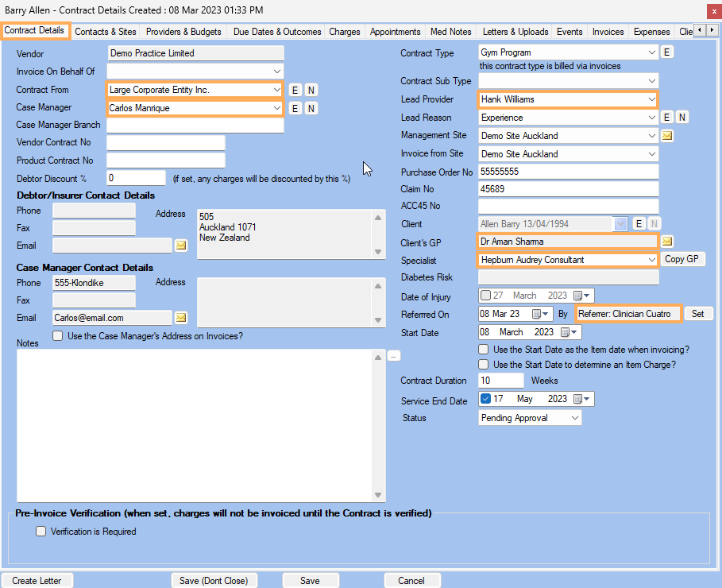Uncheck the Service End Date checkbox
This screenshot has width=722, height=588.
pos(486,399)
